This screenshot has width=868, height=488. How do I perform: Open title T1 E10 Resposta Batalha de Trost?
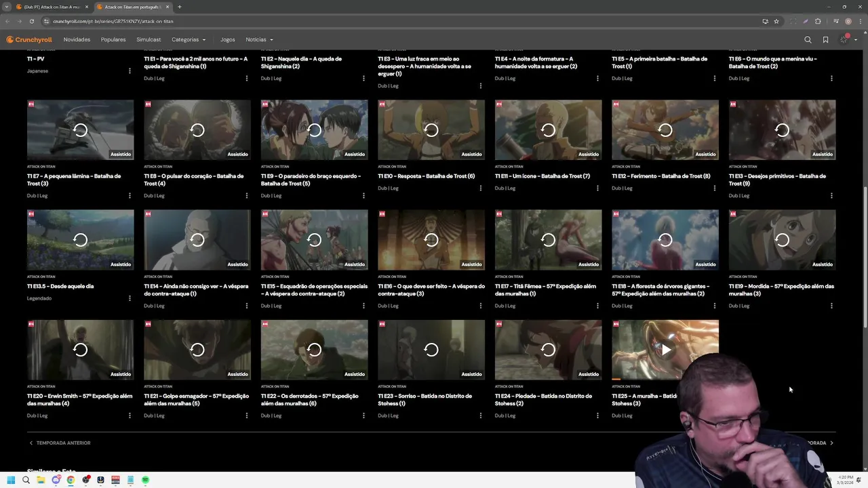(427, 176)
